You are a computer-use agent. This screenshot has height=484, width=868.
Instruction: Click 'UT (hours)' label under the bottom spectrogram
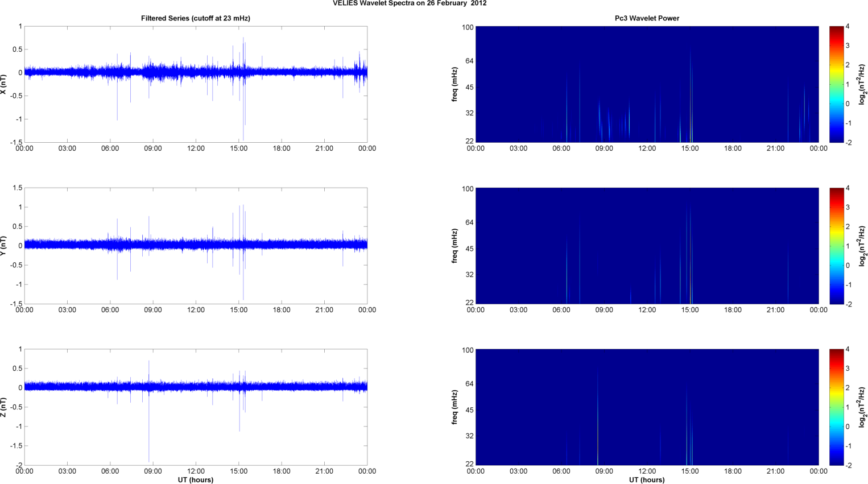(647, 480)
